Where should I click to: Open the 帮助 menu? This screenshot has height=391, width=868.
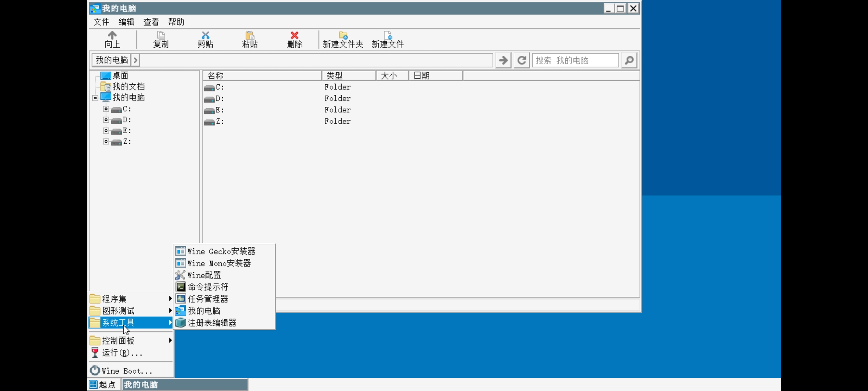coord(176,22)
